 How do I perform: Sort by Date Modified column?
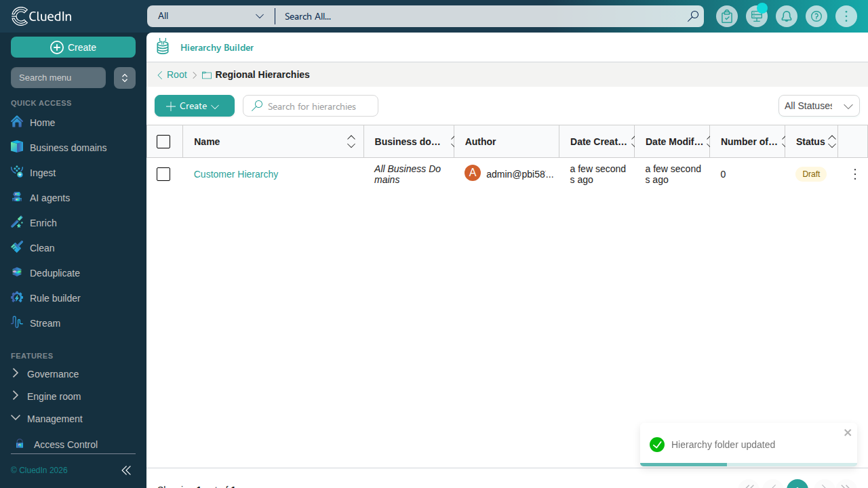(707, 142)
